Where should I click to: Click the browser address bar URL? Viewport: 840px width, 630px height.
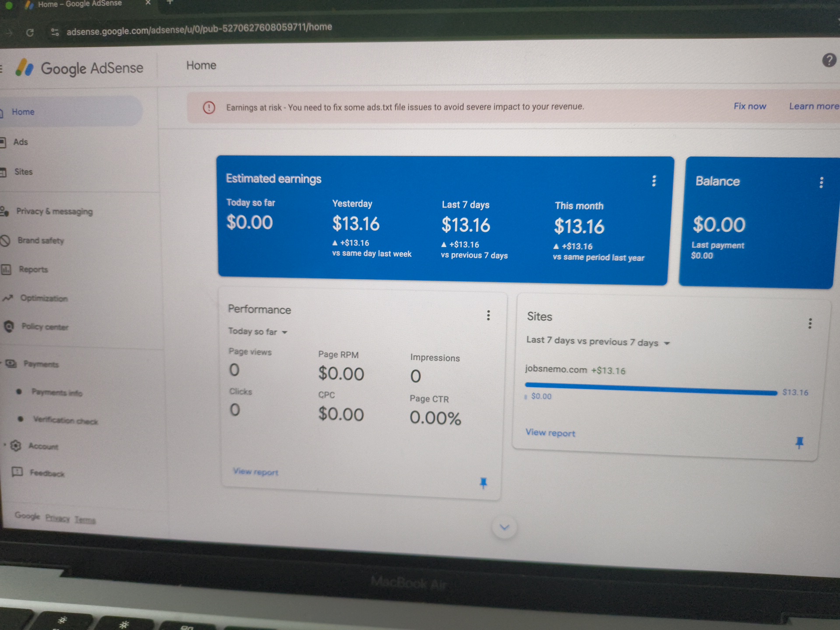[x=199, y=29]
